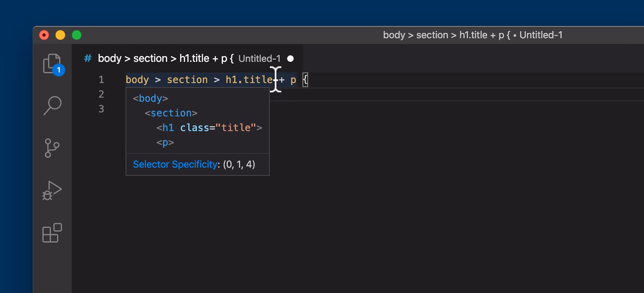Click the specificity value (0, 1, 4)
Screen dimensions: 644x293
click(x=239, y=164)
